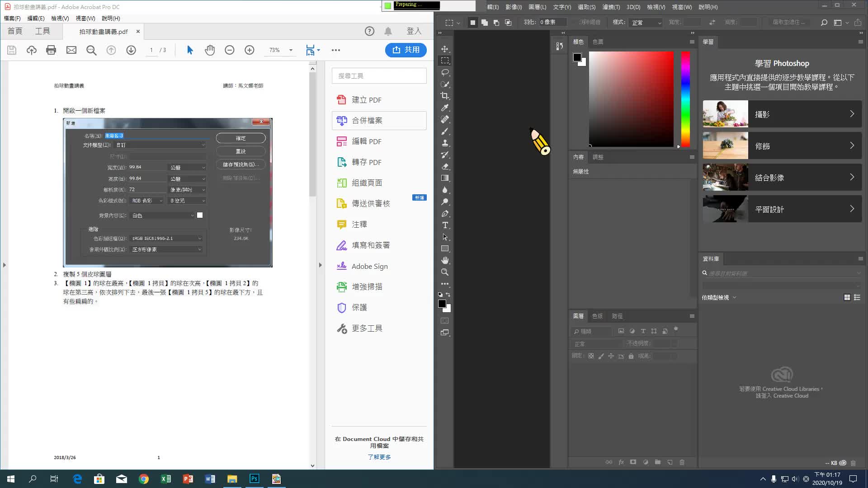Switch to 路徑 tab
This screenshot has height=488, width=868.
[617, 316]
